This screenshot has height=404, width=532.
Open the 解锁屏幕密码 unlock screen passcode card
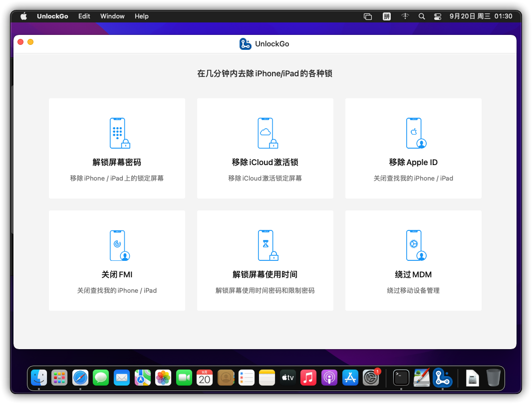pyautogui.click(x=117, y=148)
